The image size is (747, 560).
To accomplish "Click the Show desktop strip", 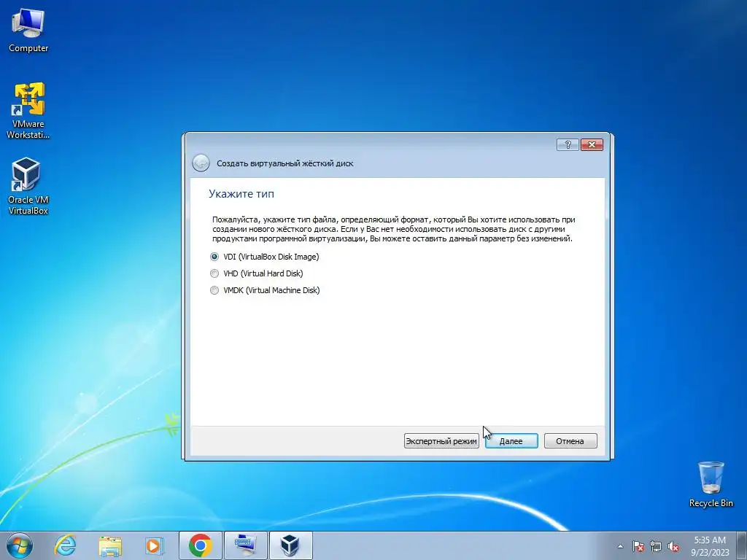I will tap(742, 545).
